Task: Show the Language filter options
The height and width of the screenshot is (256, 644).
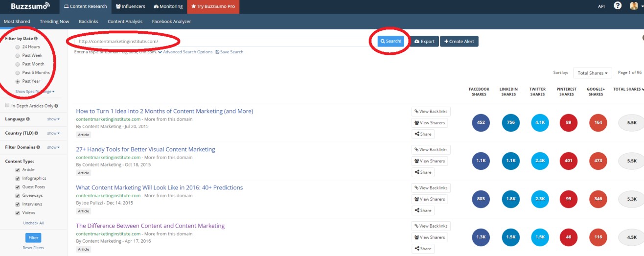Action: [53, 119]
